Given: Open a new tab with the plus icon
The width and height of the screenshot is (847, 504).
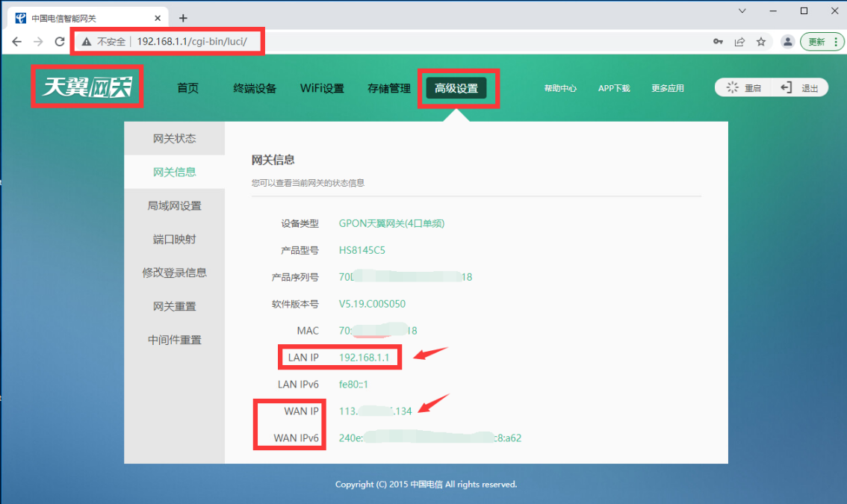Looking at the screenshot, I should click(183, 19).
